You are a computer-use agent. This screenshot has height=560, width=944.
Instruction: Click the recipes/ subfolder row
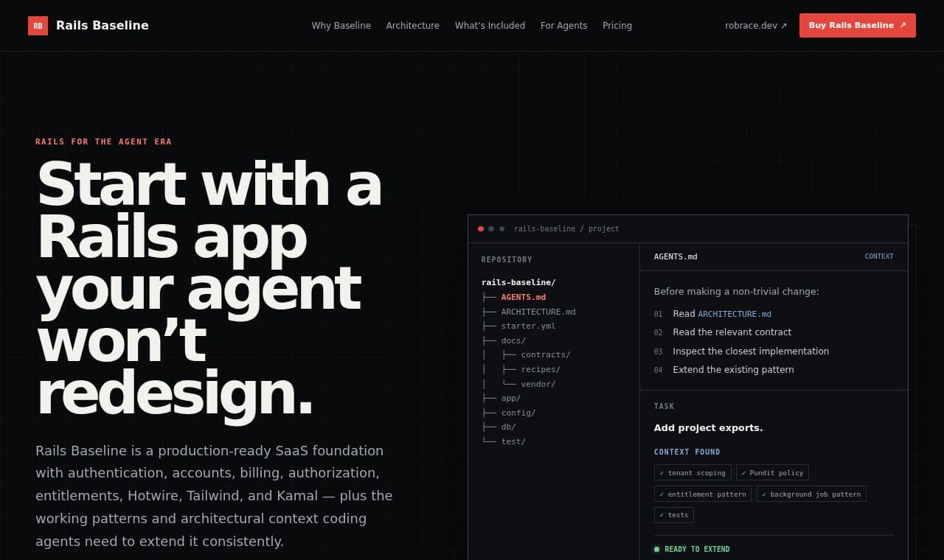pos(540,369)
